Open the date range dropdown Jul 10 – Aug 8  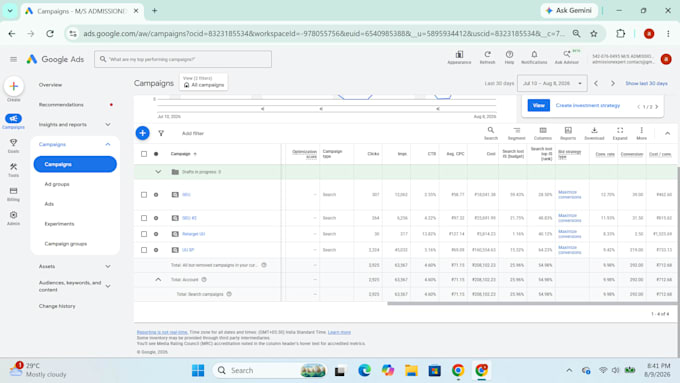(x=552, y=83)
